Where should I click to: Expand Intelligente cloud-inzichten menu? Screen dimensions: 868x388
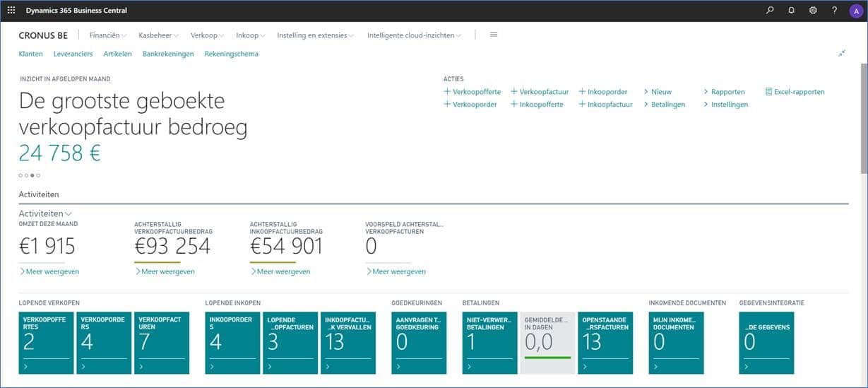[415, 35]
